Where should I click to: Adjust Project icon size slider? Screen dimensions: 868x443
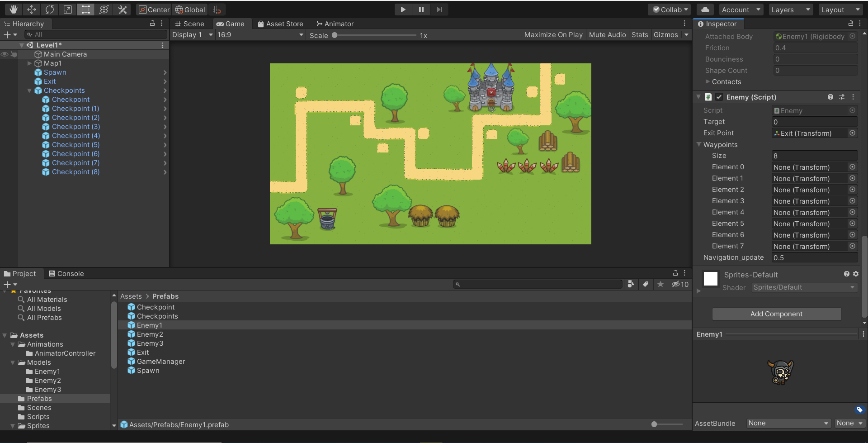(x=667, y=424)
